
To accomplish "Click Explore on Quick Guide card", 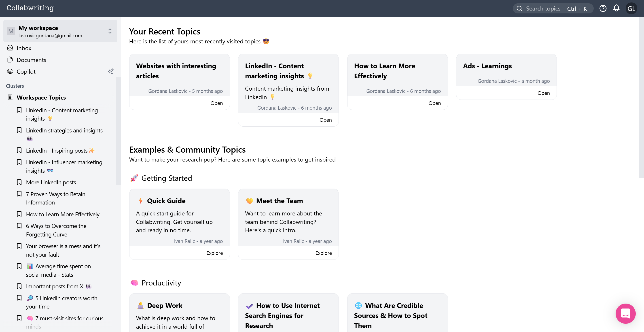I will [214, 253].
